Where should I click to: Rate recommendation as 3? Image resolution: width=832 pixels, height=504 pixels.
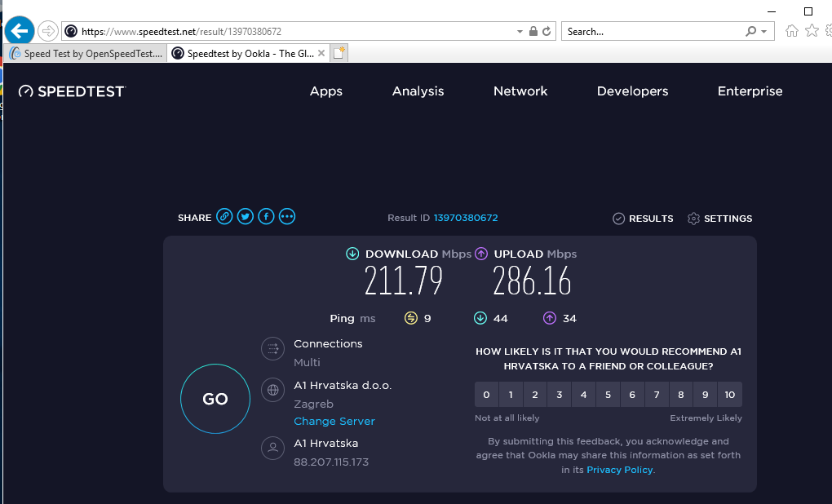(x=560, y=394)
